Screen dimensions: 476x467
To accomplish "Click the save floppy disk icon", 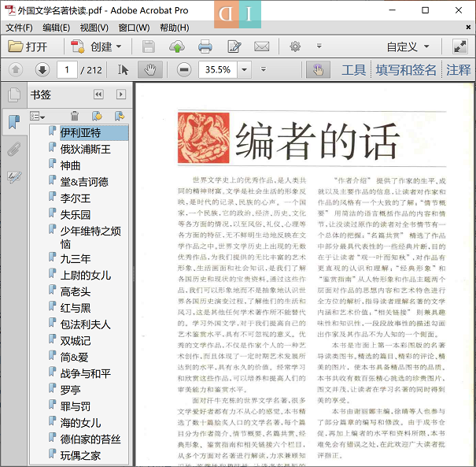I will (149, 46).
